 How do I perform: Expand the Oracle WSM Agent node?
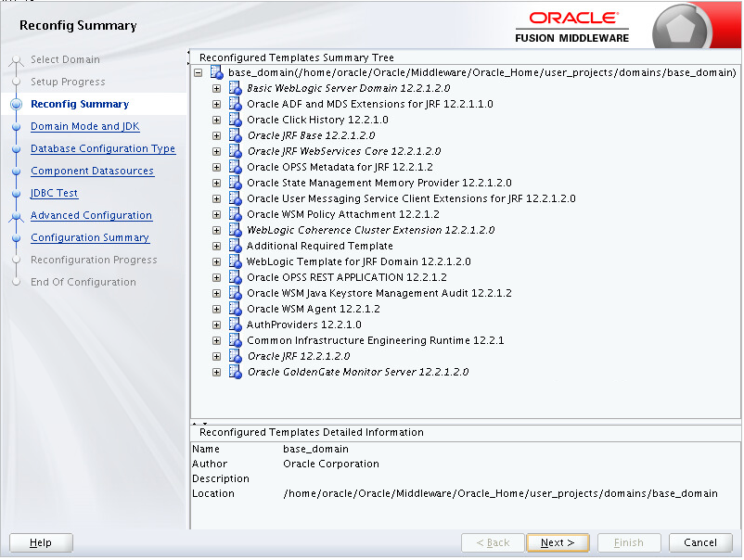217,309
